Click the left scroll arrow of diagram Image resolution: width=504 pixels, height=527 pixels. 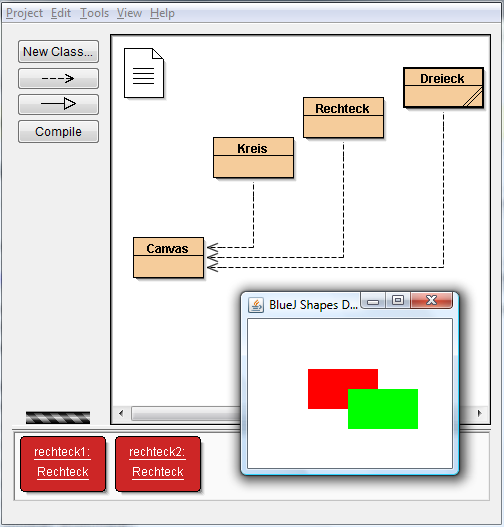point(121,413)
